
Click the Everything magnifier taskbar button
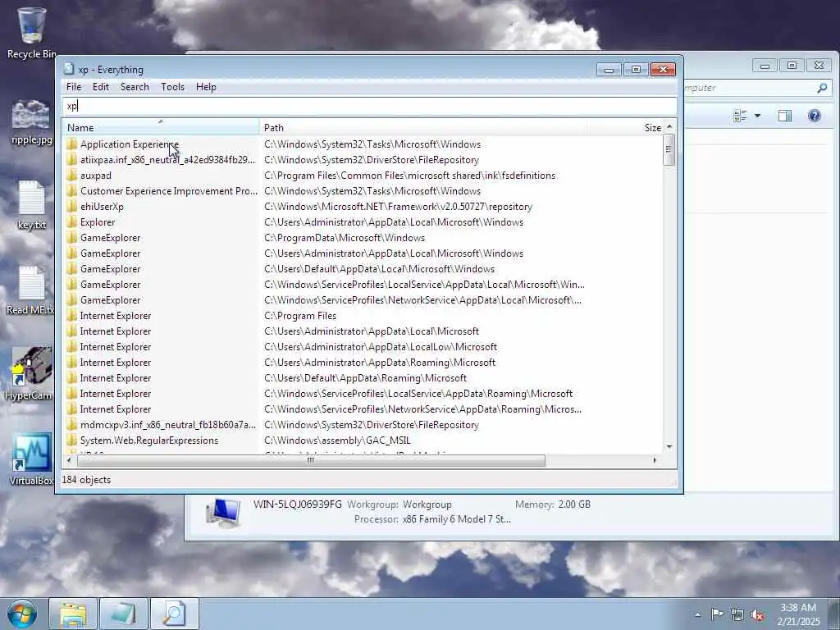[174, 614]
